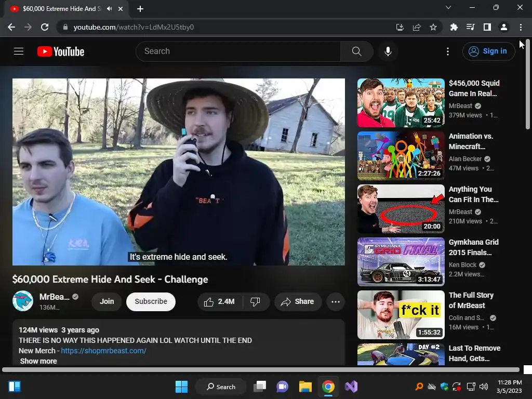Dislike the video with thumbs down
This screenshot has width=532, height=399.
pyautogui.click(x=256, y=302)
